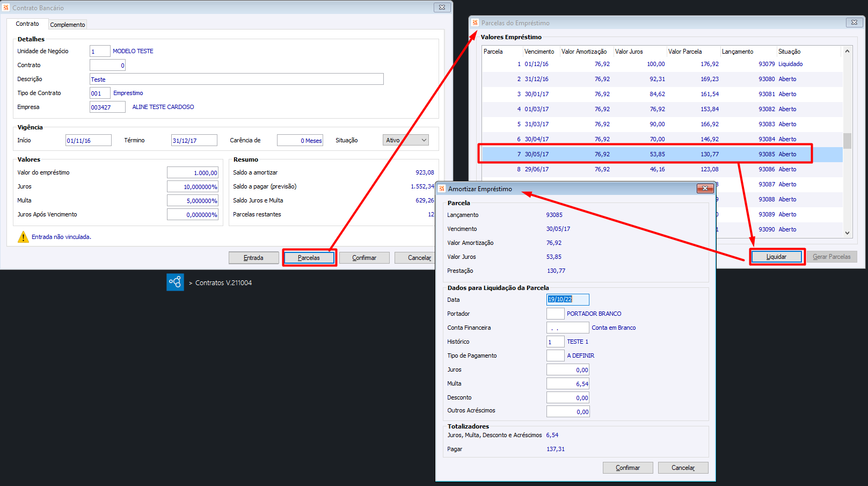Click the Gerar Parcelas button

click(831, 257)
